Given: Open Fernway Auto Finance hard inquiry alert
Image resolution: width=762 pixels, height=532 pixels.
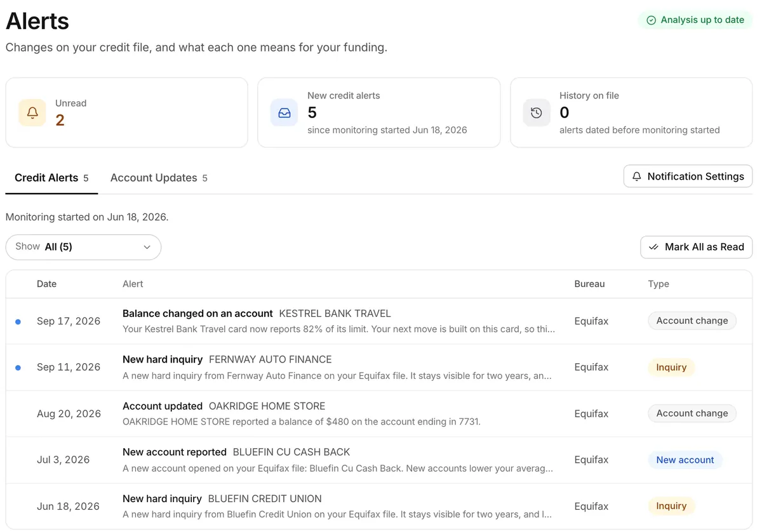Looking at the screenshot, I should (x=379, y=367).
